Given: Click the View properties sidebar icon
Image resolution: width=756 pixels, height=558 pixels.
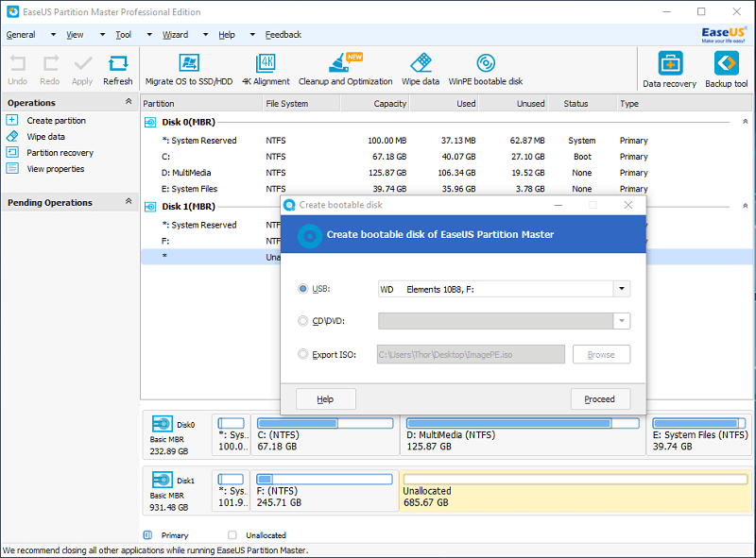Looking at the screenshot, I should pos(12,169).
